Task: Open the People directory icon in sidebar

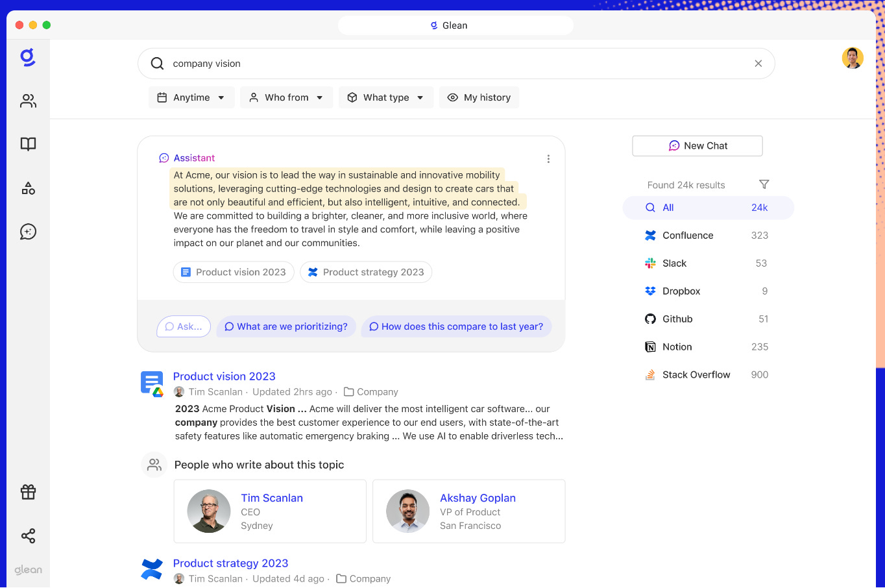Action: pyautogui.click(x=28, y=101)
